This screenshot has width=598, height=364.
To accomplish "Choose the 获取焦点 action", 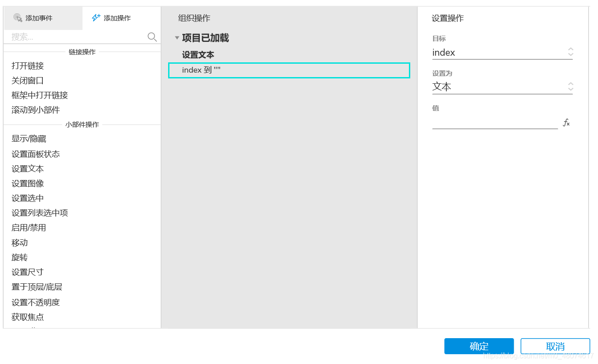I will (28, 317).
